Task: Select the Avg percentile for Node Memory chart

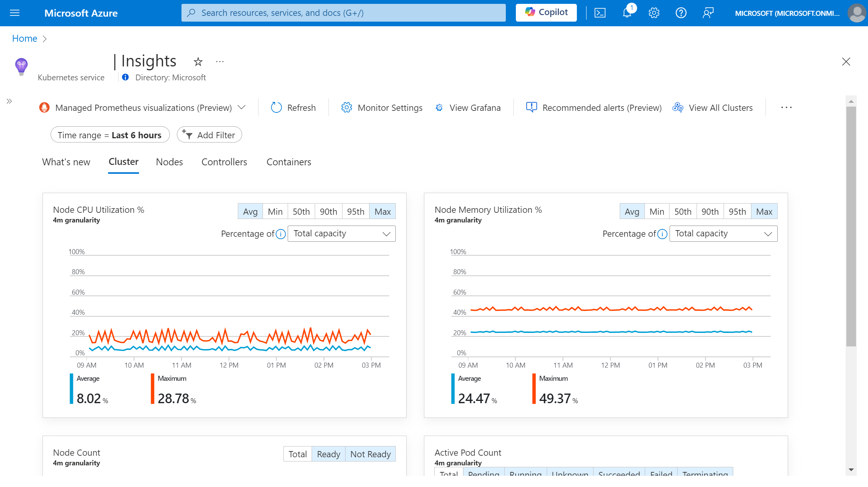Action: pyautogui.click(x=631, y=212)
